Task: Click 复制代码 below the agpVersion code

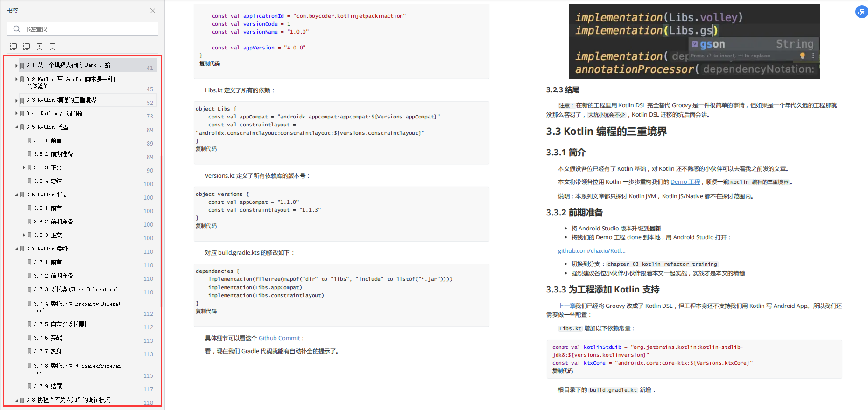Action: 210,63
